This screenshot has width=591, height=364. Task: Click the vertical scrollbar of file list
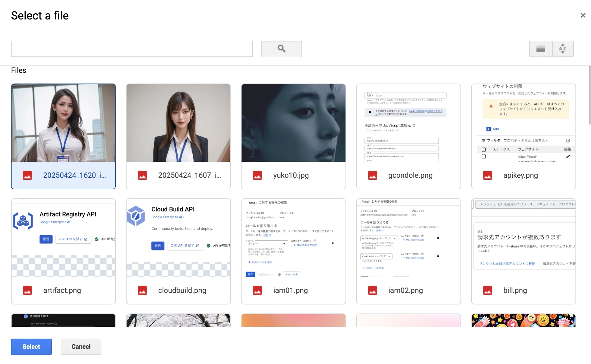click(x=590, y=95)
